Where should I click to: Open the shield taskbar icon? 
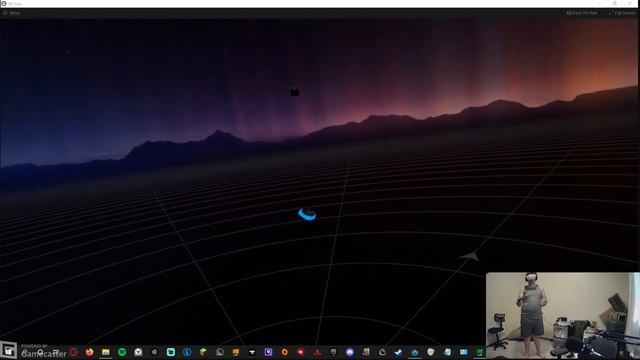tap(431, 352)
